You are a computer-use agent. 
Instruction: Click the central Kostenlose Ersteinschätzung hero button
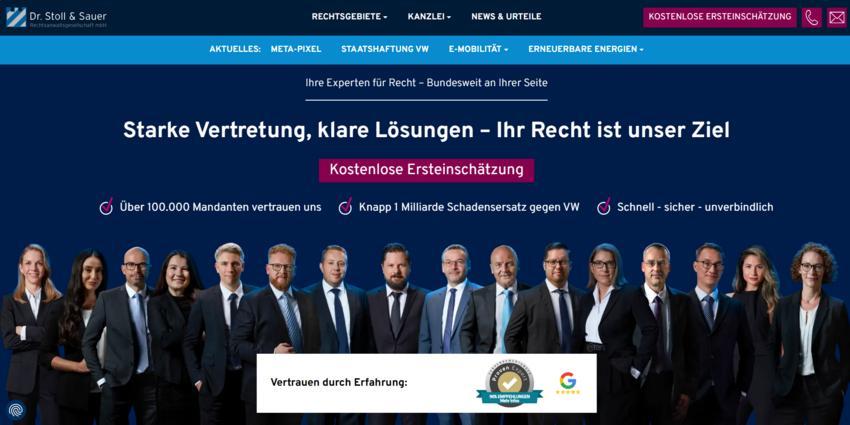427,170
